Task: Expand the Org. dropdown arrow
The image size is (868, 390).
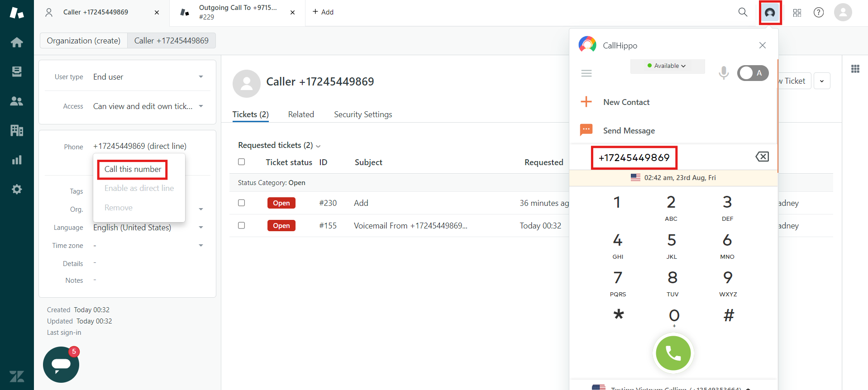Action: click(x=201, y=209)
